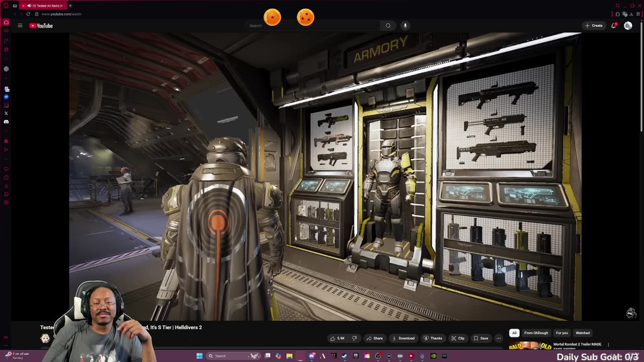The image size is (644, 362).
Task: Open browsing history clock icon in sidebar
Action: pyautogui.click(x=6, y=177)
